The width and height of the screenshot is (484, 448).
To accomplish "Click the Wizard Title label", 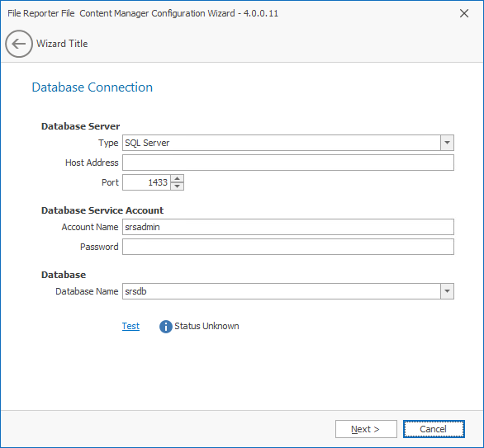I will (x=62, y=44).
